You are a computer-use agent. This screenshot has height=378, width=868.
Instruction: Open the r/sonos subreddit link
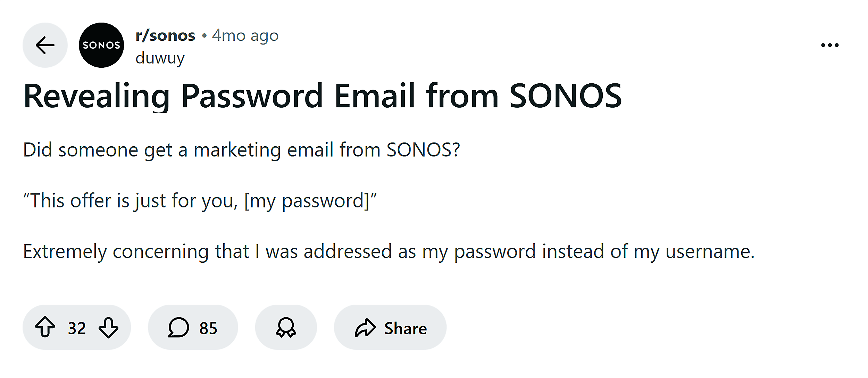(165, 35)
